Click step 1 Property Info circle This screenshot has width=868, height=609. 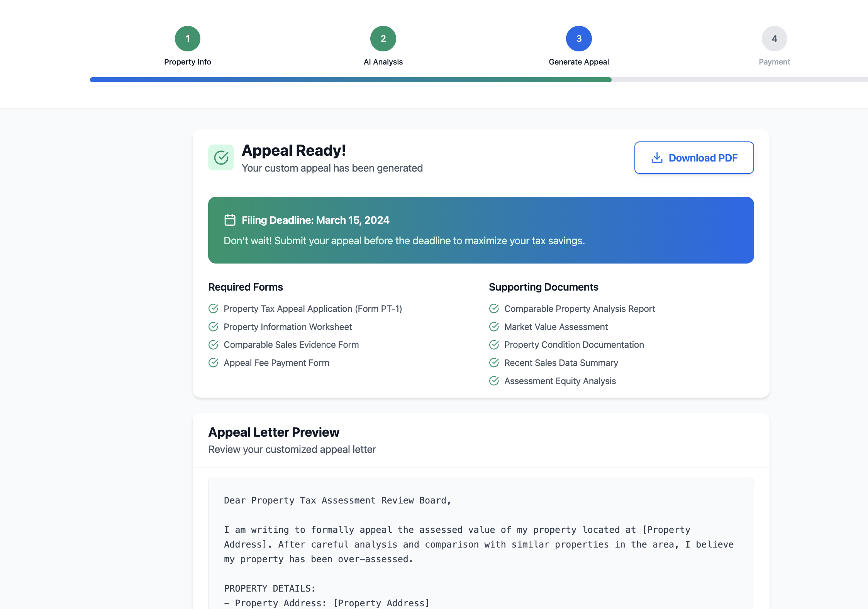(188, 39)
